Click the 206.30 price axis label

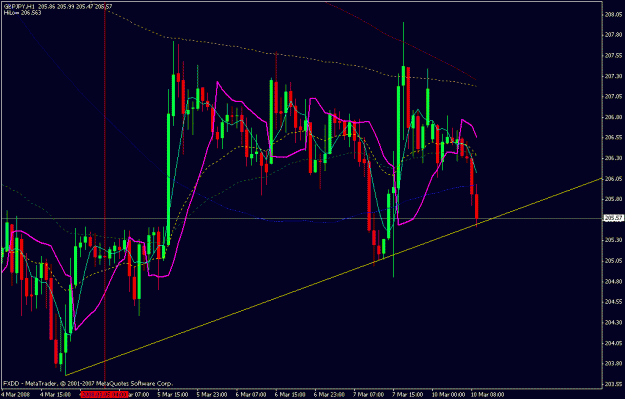tap(613, 158)
